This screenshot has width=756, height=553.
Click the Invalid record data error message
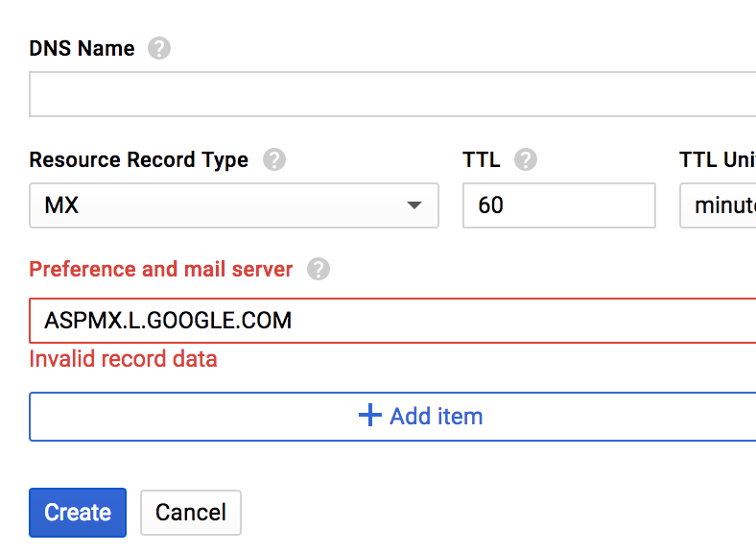click(x=124, y=360)
